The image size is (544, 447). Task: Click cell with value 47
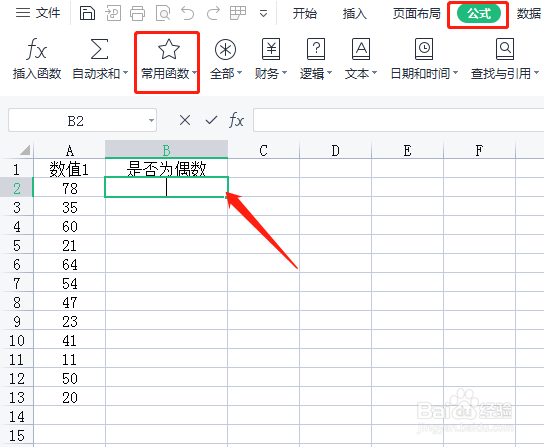click(x=69, y=302)
